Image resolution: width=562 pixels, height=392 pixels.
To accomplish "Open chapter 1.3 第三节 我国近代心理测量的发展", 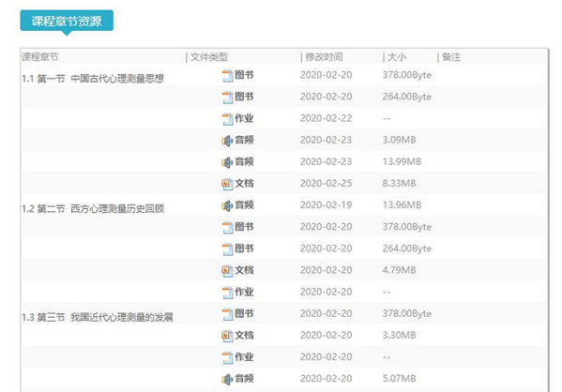I will (98, 317).
